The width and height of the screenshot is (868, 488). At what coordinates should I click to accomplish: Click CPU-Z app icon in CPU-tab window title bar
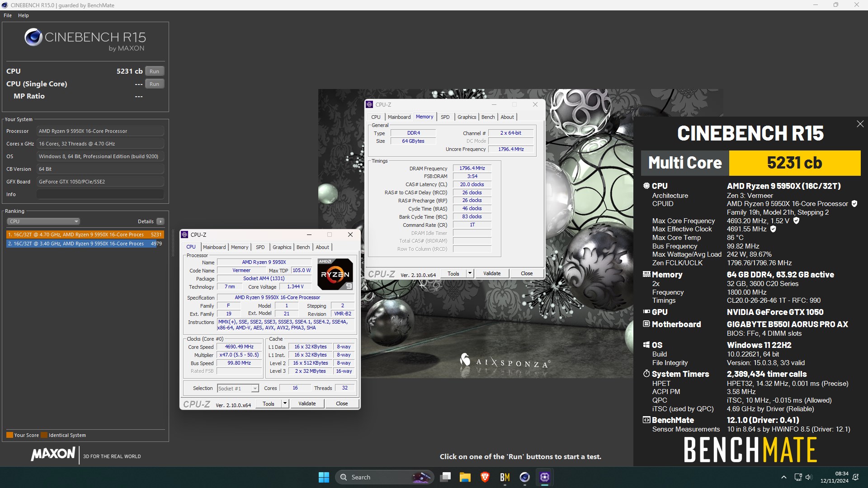click(x=184, y=235)
